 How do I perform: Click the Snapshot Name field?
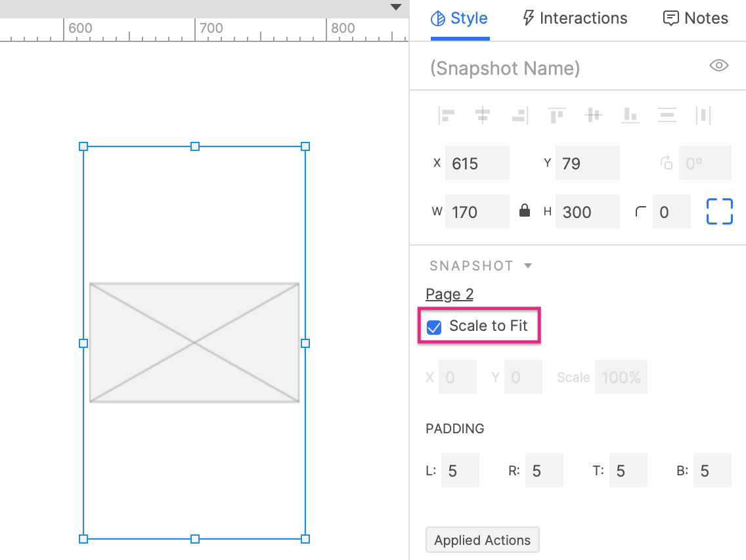tap(504, 68)
